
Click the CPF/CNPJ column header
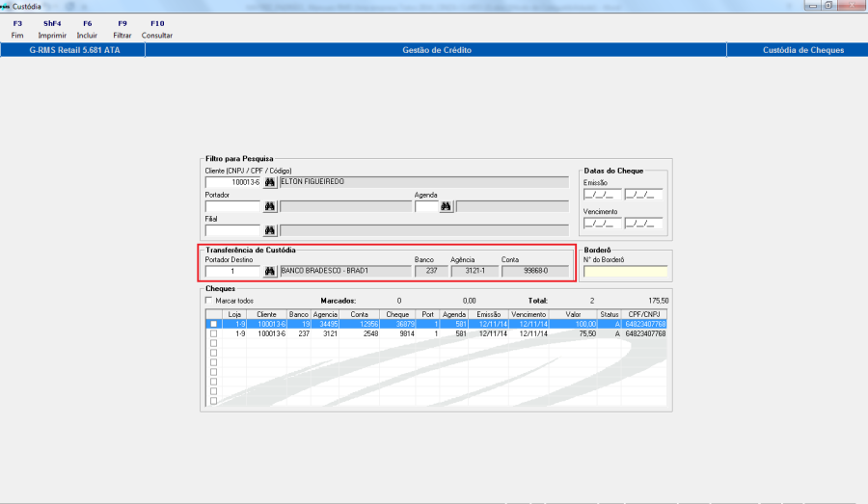(x=644, y=314)
